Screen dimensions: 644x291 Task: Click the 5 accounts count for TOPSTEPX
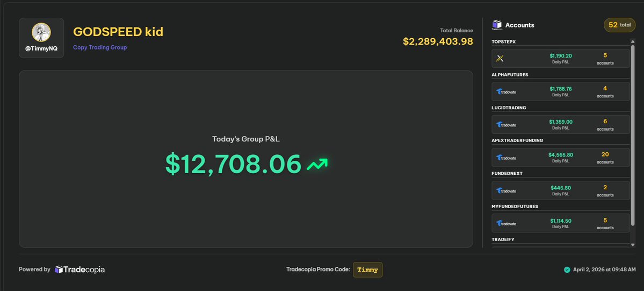click(x=605, y=55)
